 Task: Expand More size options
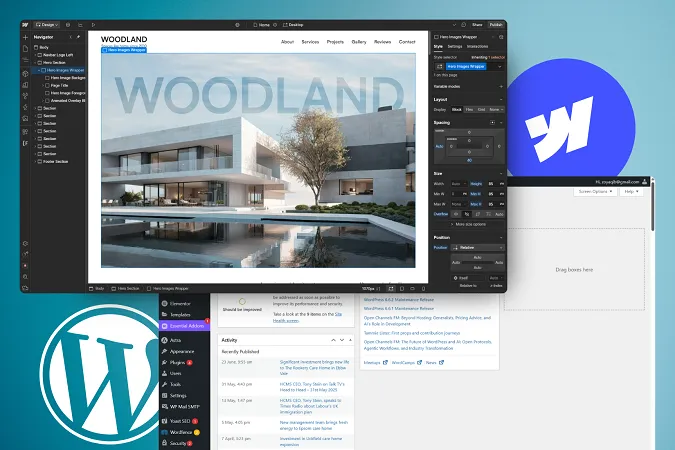[x=468, y=224]
